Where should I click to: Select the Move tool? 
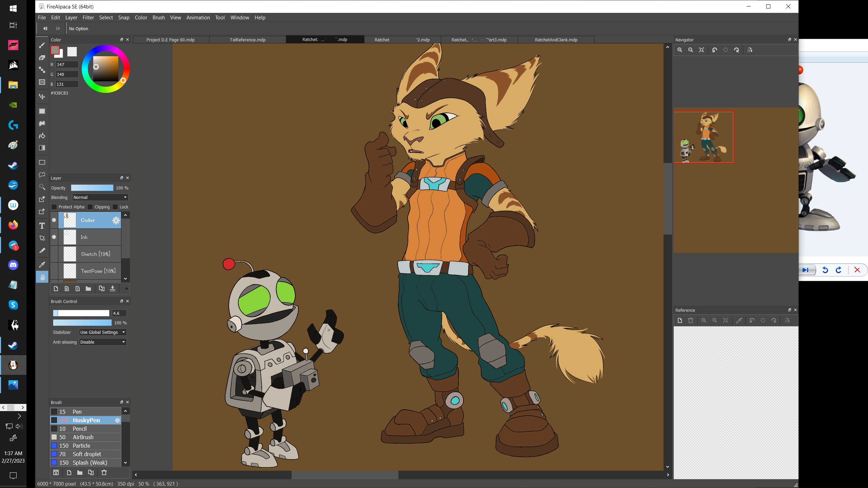click(42, 97)
